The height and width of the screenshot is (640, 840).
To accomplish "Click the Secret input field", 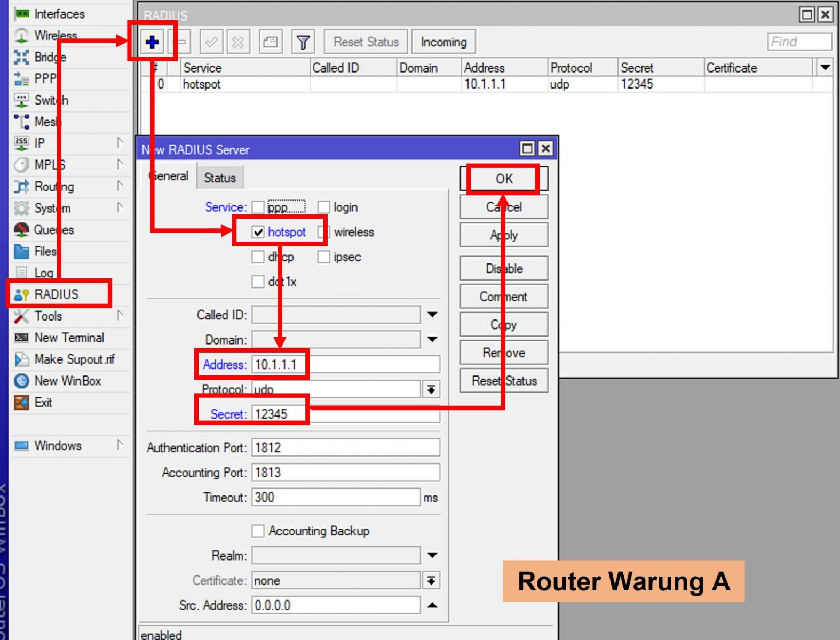I will click(x=346, y=414).
